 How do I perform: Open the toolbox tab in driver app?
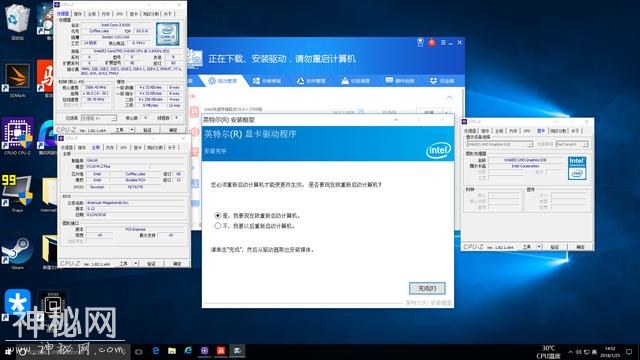point(442,81)
